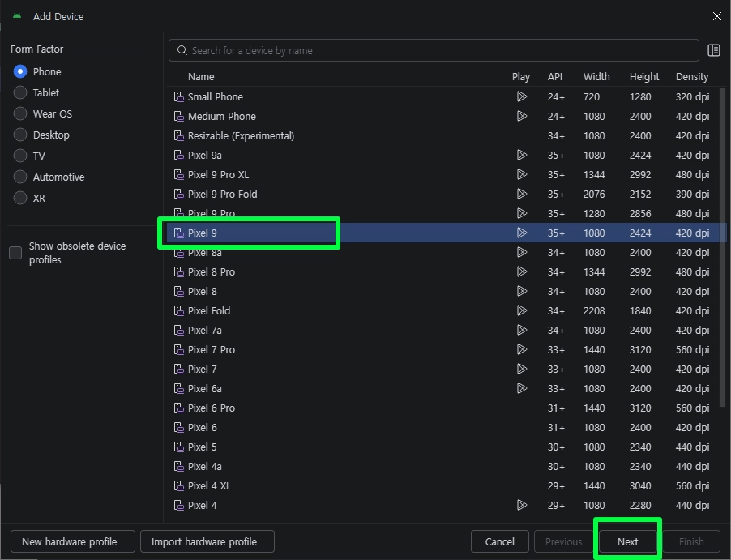Click the Android logo in the title bar
The height and width of the screenshot is (560, 731).
coord(17,16)
